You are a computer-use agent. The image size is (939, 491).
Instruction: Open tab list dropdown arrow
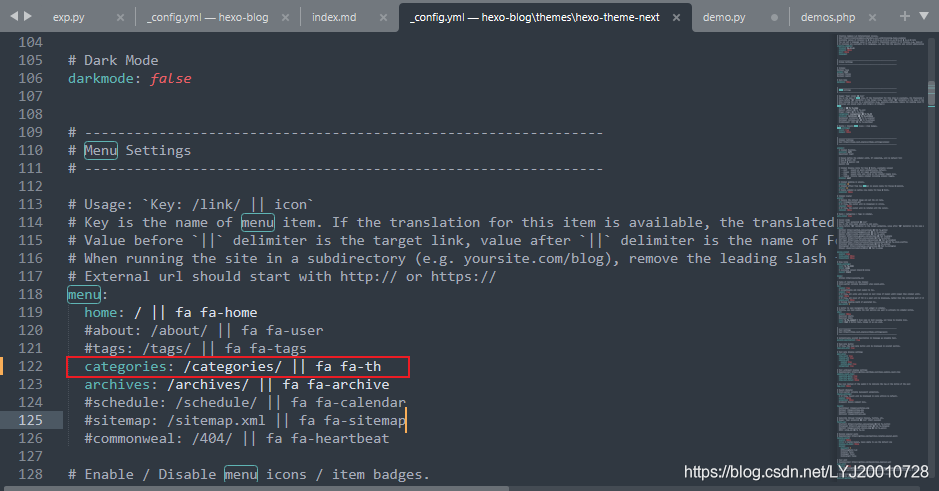924,16
